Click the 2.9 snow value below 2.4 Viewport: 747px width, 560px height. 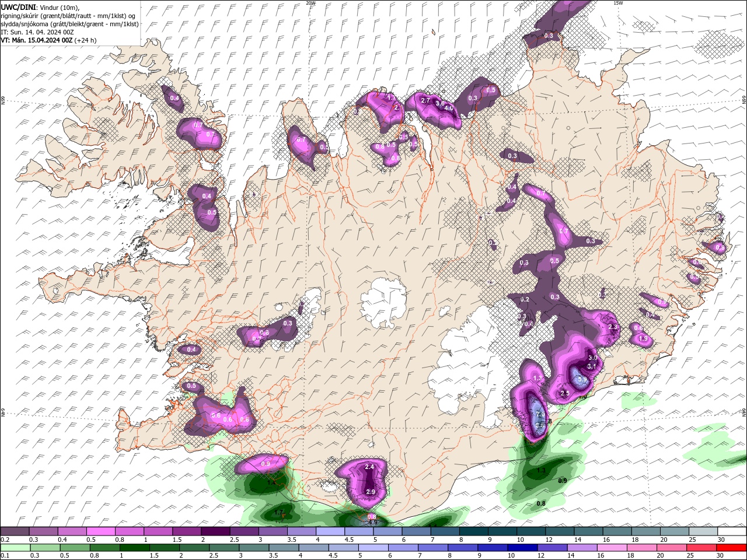point(371,492)
